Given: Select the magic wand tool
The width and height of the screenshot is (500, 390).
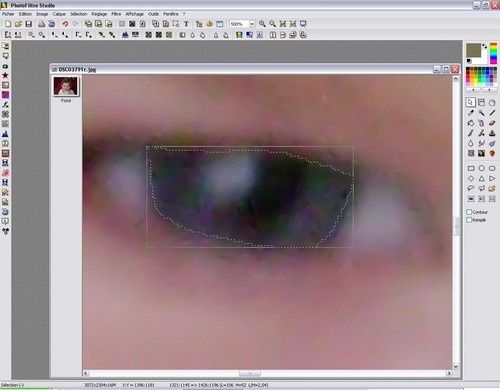Looking at the screenshot, I should pos(481,113).
